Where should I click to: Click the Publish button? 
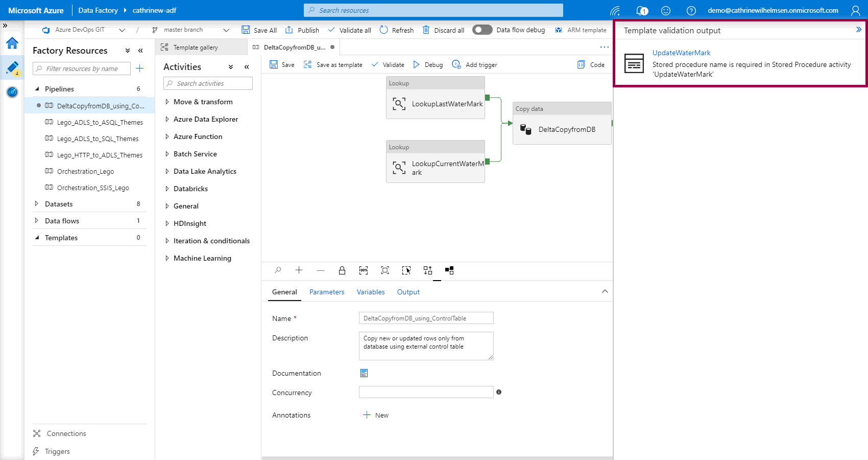(302, 30)
